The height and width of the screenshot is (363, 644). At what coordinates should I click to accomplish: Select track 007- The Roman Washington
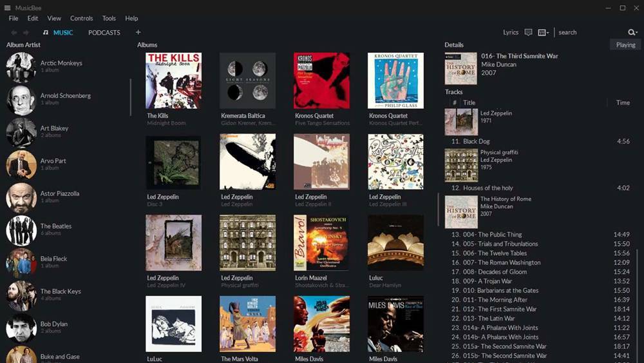540,262
